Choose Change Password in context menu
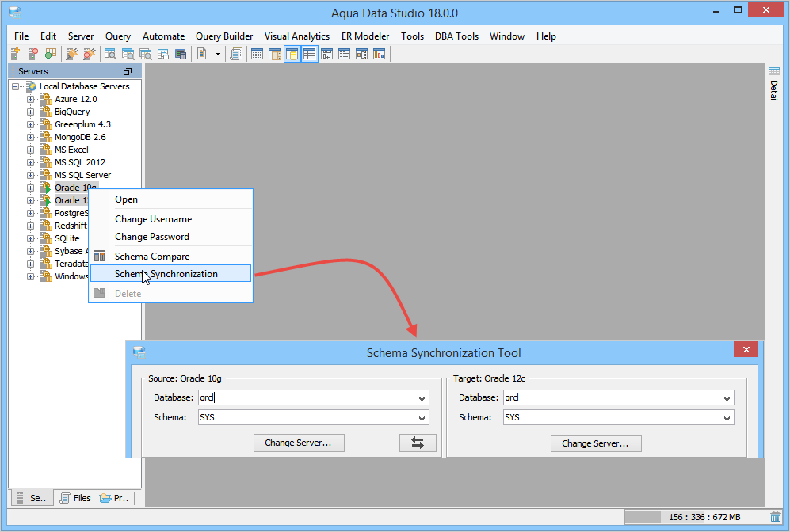The height and width of the screenshot is (532, 790). click(171, 237)
